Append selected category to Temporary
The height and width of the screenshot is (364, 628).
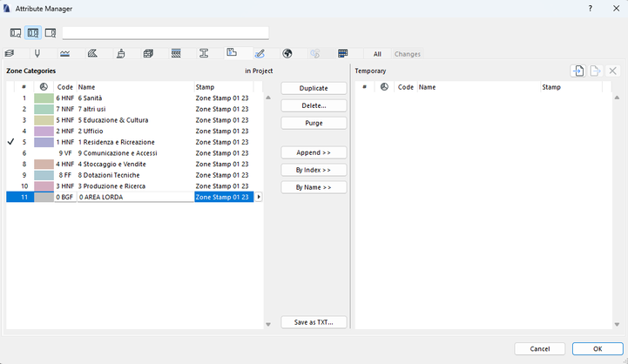point(314,152)
